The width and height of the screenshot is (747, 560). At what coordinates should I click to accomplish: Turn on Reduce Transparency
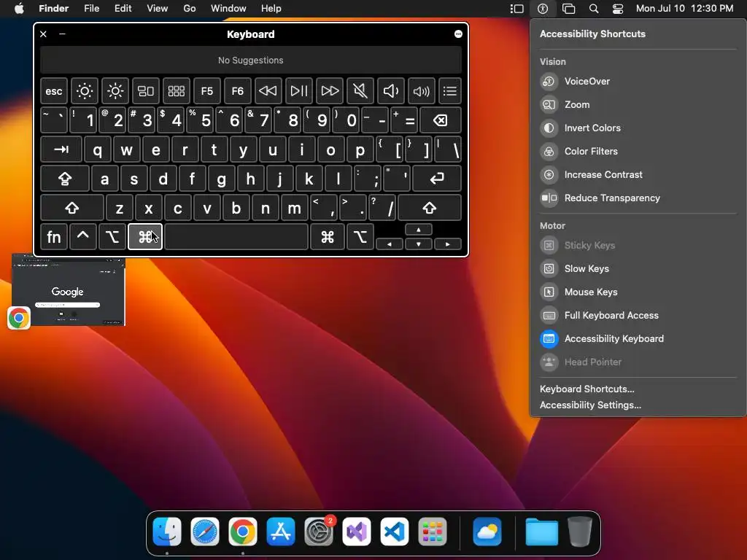[x=638, y=198]
